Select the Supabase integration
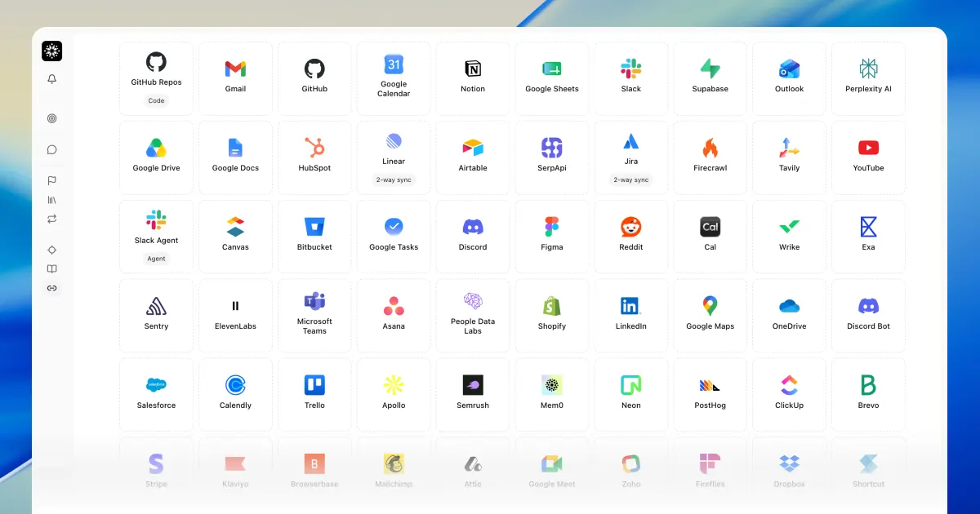The image size is (980, 514). (710, 78)
